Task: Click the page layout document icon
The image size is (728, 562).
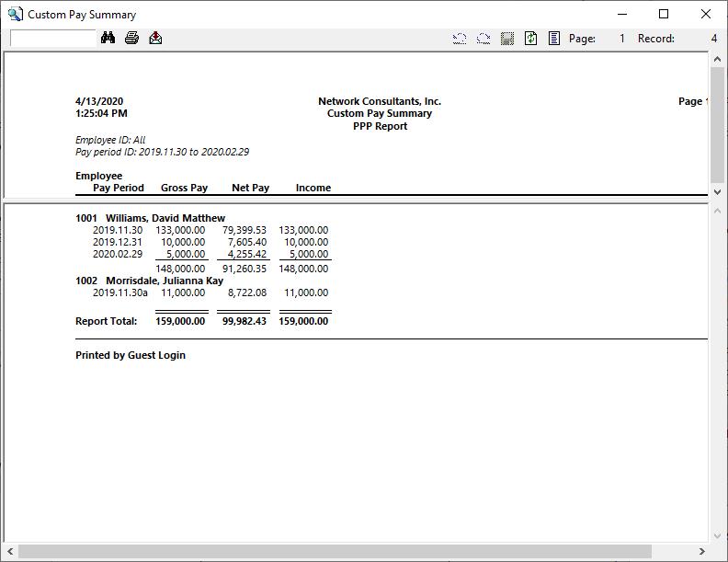Action: [x=554, y=39]
